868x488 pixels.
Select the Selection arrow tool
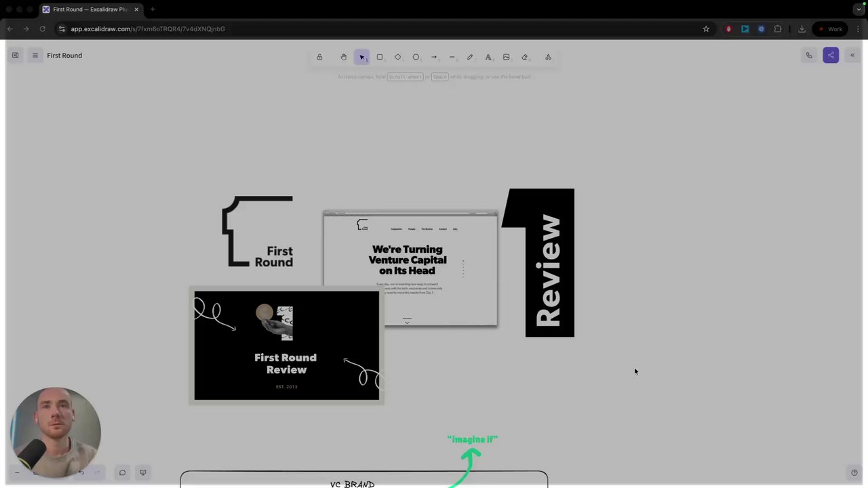(361, 57)
